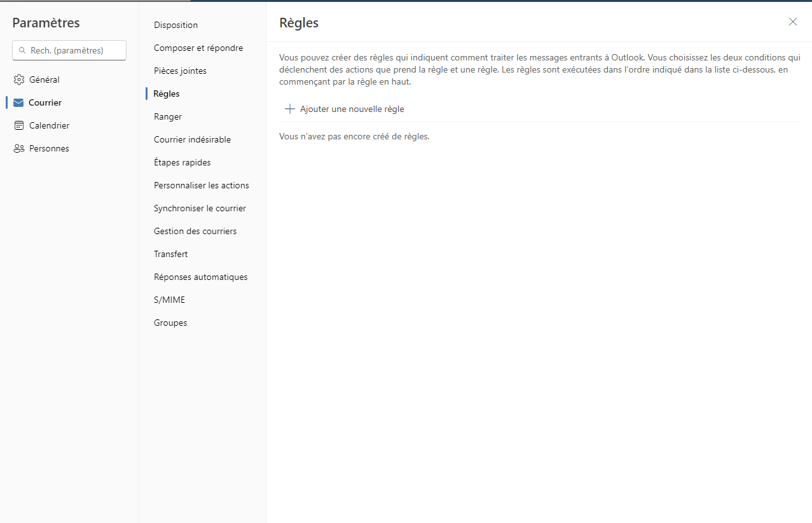Open the Disposition settings
The height and width of the screenshot is (523, 812).
tap(175, 25)
